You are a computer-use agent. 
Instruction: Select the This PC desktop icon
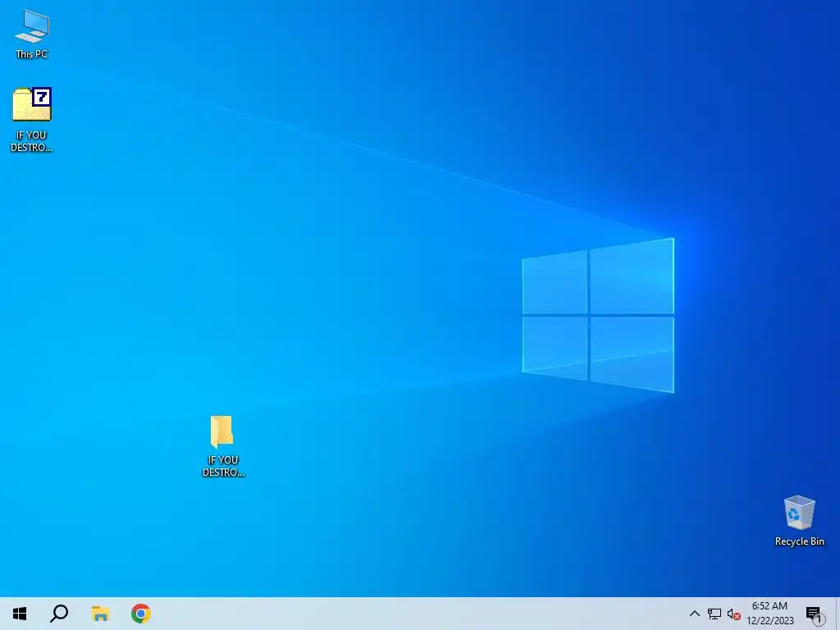(x=32, y=34)
